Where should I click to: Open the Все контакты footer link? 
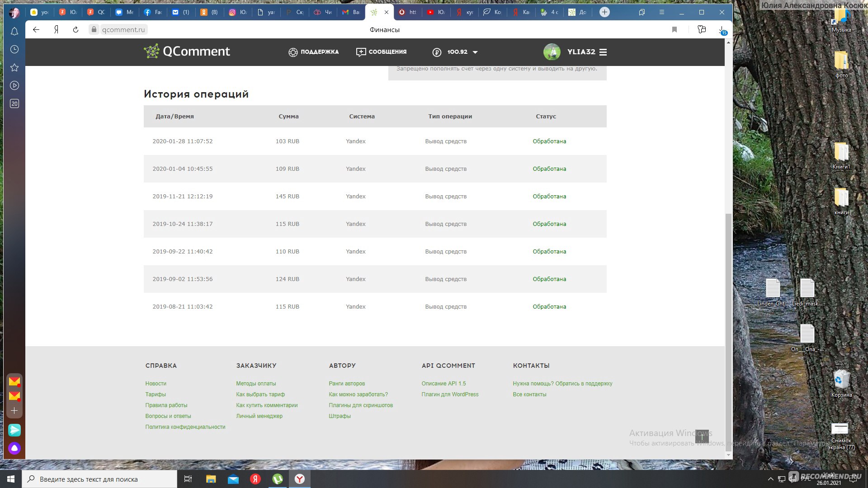(x=529, y=394)
